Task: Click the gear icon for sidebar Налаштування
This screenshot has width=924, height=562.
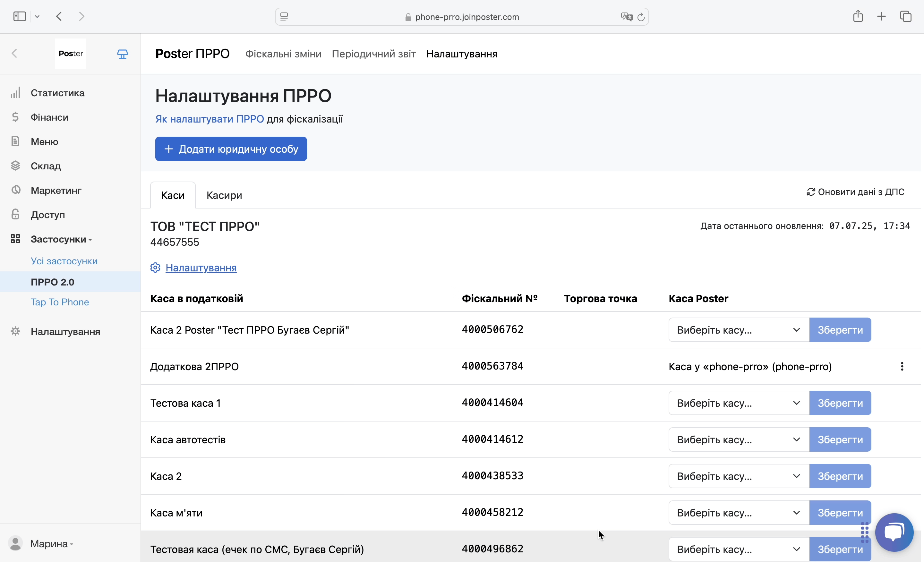Action: click(x=15, y=331)
